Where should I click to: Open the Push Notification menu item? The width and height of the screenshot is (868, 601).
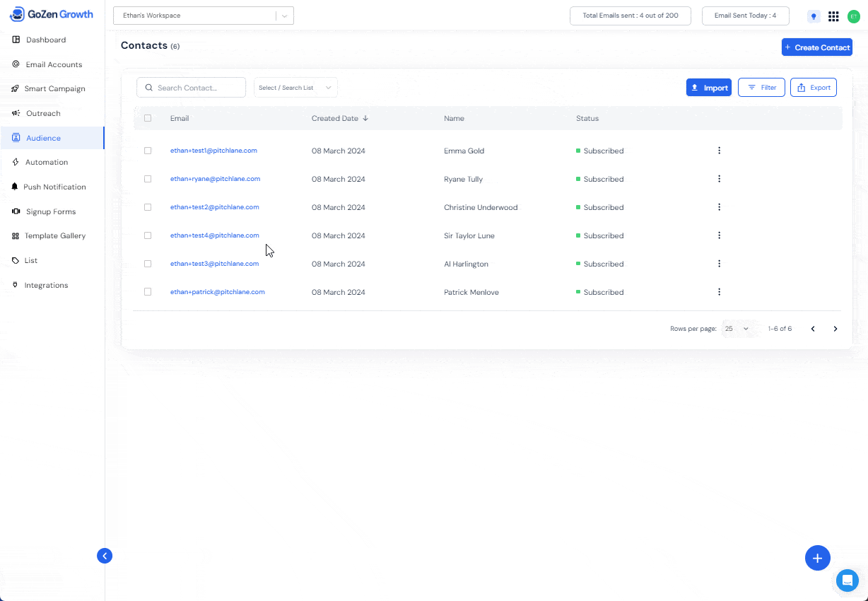click(52, 187)
